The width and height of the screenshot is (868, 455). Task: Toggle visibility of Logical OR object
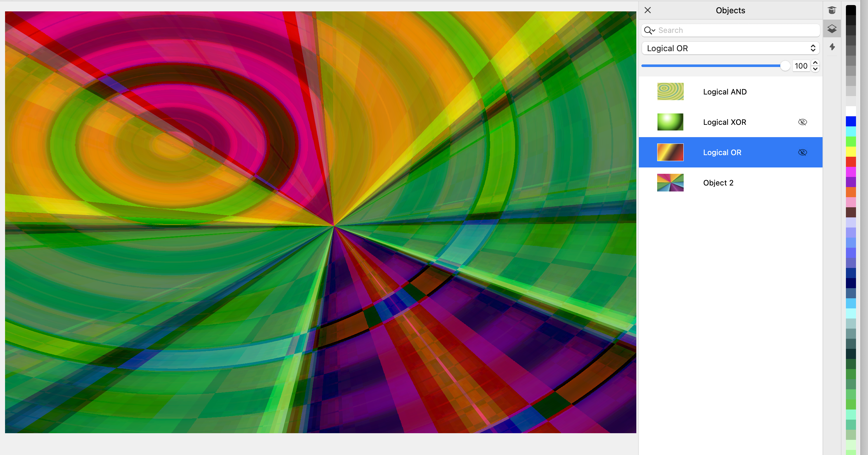tap(803, 152)
